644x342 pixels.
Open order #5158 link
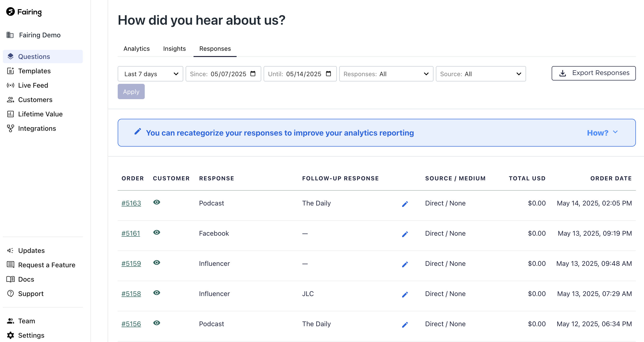(131, 294)
